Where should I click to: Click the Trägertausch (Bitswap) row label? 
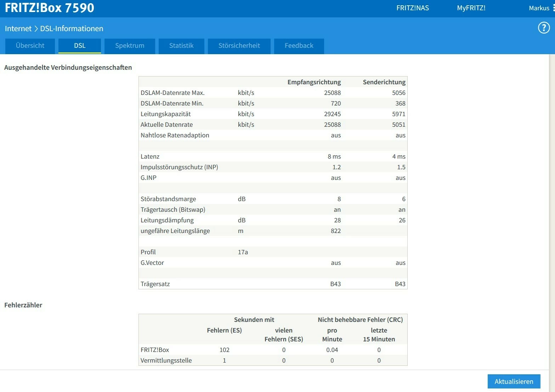pos(173,210)
